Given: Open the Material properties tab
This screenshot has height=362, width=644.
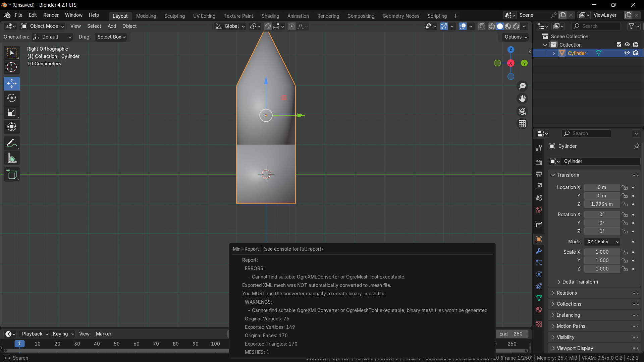Looking at the screenshot, I should click(x=539, y=309).
